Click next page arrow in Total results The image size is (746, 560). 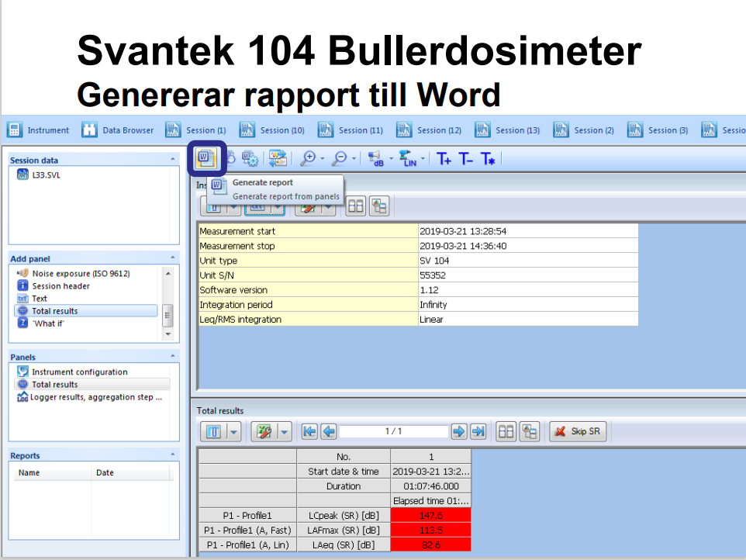tap(459, 431)
